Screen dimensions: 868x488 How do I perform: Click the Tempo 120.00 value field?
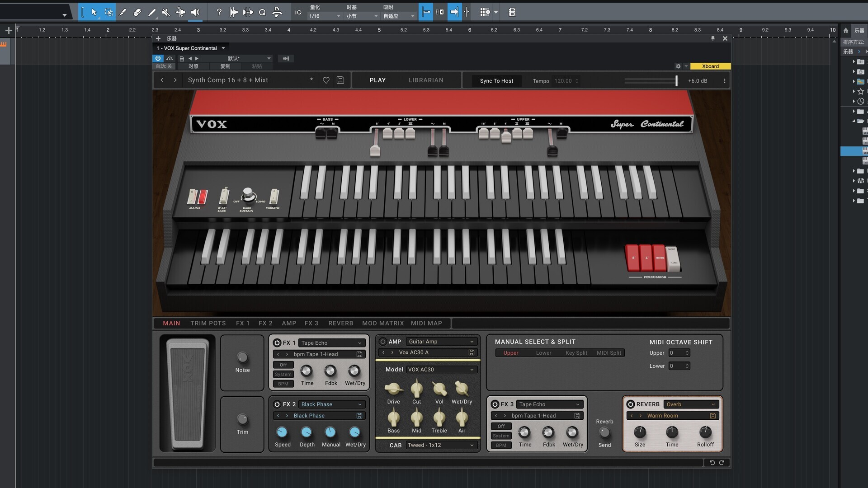click(x=566, y=81)
